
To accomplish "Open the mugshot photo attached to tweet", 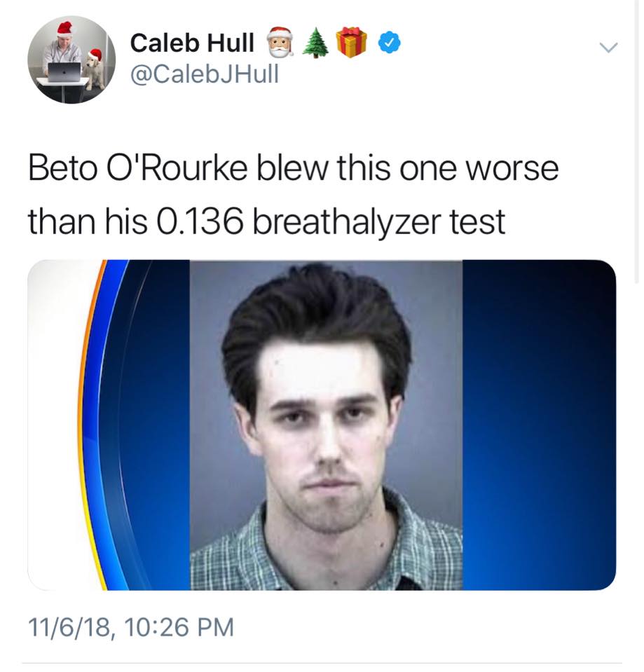I will pos(322,425).
